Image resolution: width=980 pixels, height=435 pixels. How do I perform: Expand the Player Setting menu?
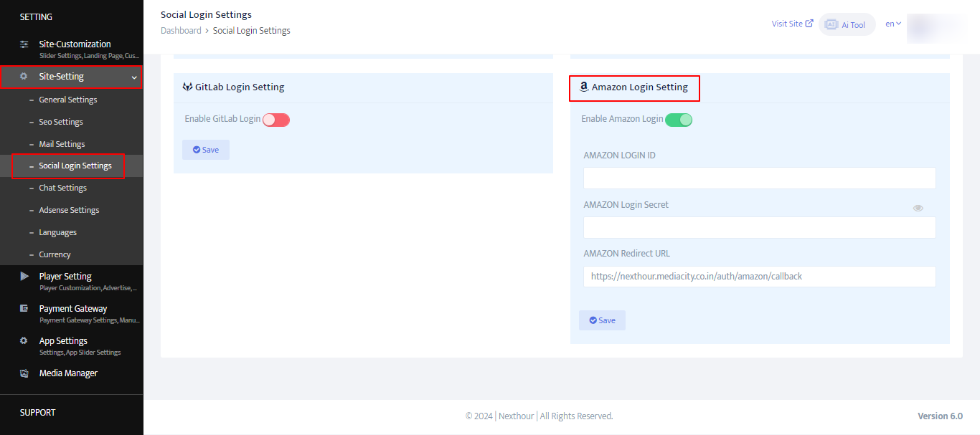(65, 277)
